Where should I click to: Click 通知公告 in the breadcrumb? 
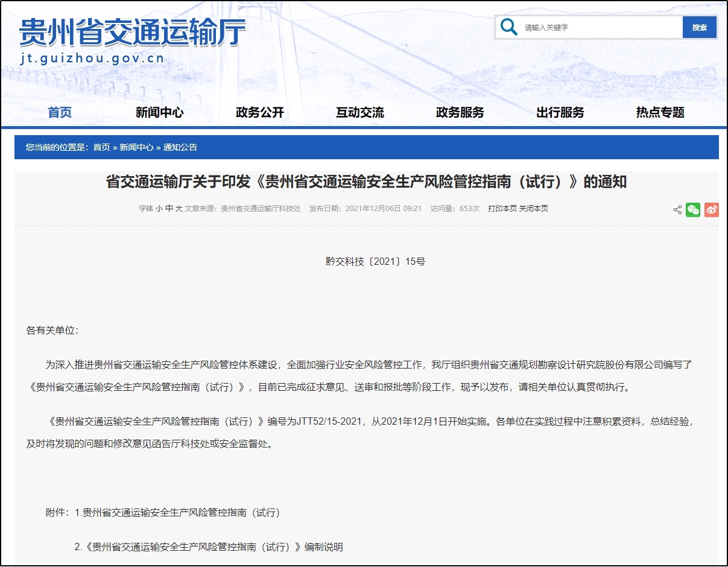(x=180, y=147)
